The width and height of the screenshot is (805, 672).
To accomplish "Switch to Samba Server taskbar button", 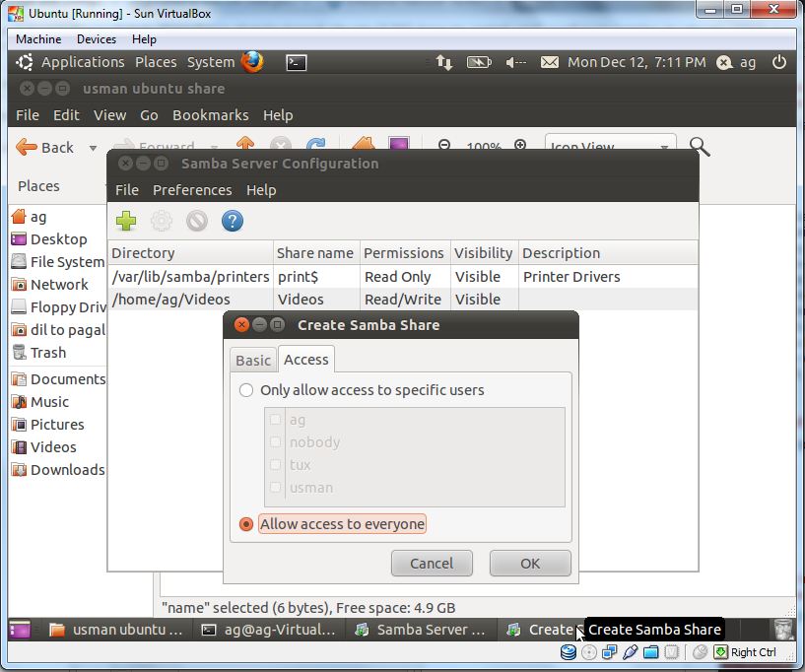I will point(421,630).
